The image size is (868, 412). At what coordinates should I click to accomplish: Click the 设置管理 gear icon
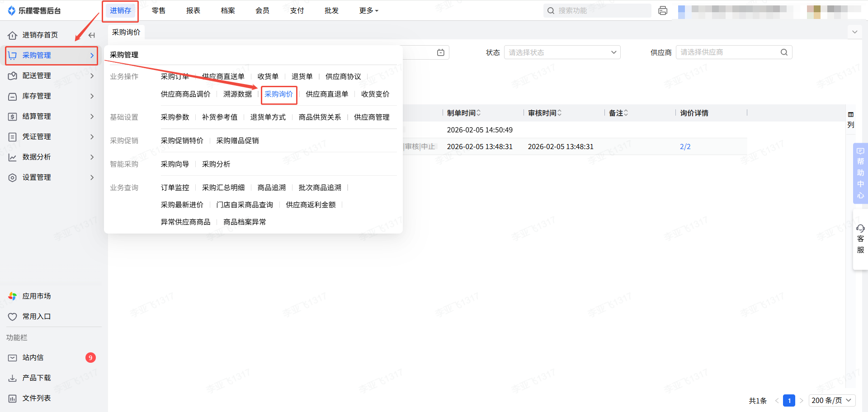13,178
